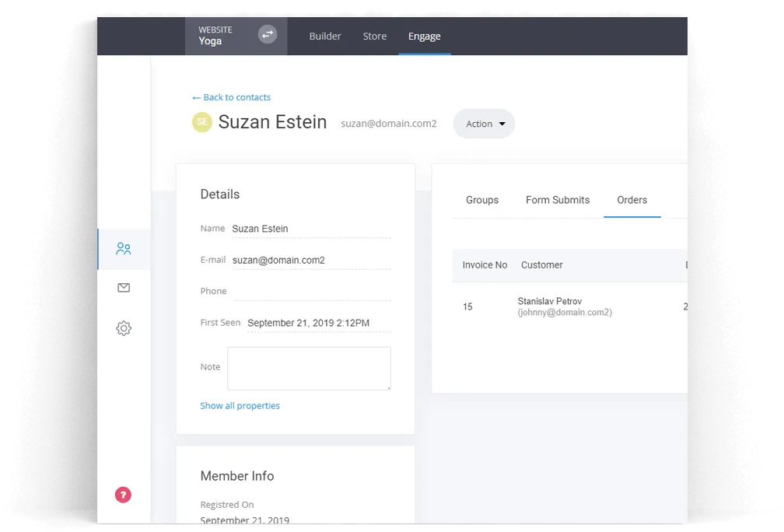Click Show all properties link

240,405
